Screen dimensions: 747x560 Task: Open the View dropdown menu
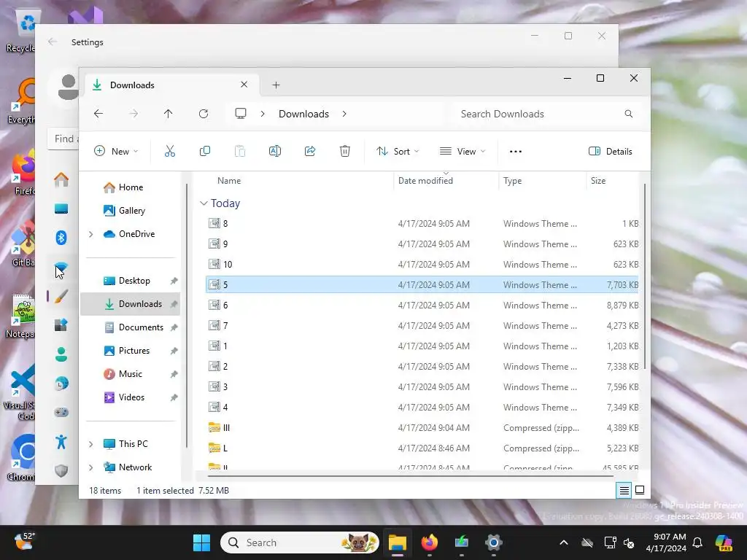coord(462,152)
